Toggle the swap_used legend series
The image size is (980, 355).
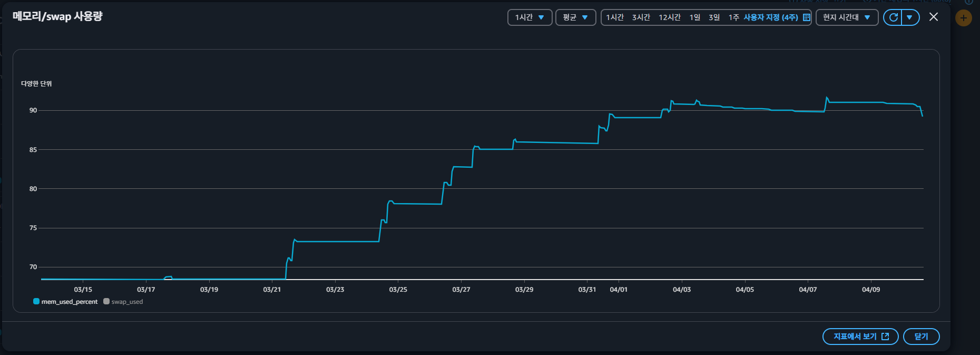click(123, 302)
